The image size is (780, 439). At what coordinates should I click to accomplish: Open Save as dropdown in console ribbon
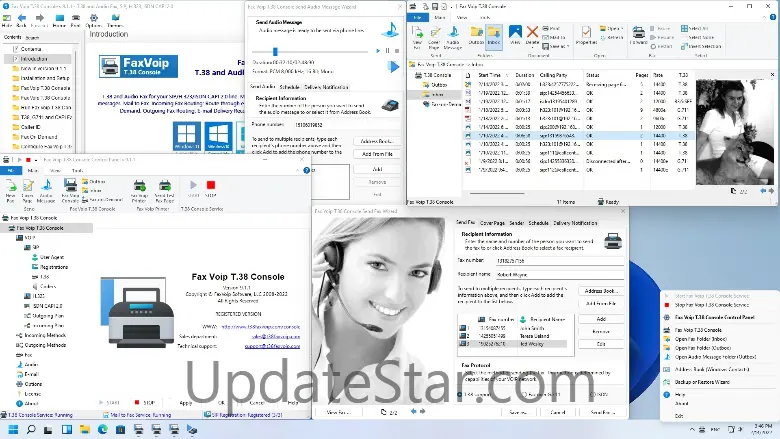pos(556,46)
